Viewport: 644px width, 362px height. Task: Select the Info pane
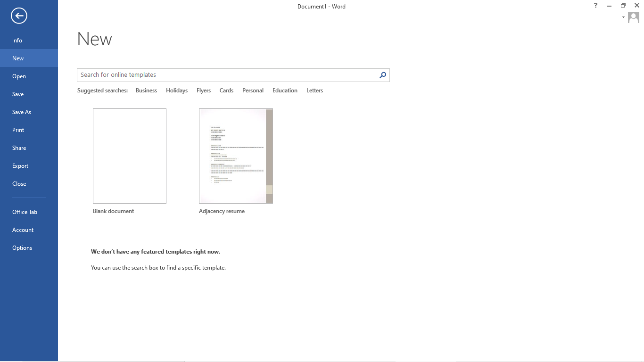tap(17, 40)
